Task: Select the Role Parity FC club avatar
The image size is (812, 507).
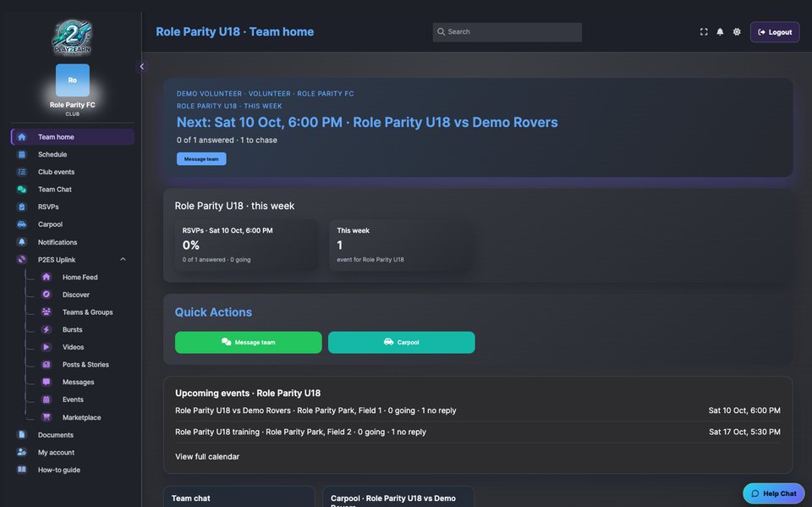Action: [x=73, y=80]
